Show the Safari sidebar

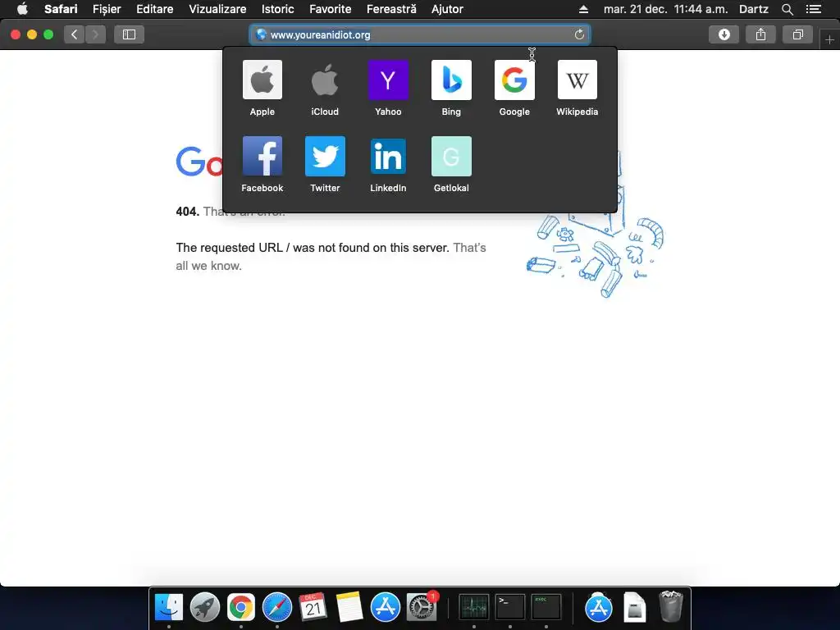pos(129,34)
